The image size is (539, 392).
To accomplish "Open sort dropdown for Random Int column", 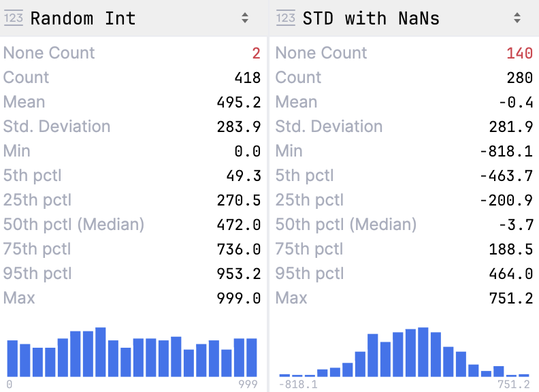I will tap(245, 18).
